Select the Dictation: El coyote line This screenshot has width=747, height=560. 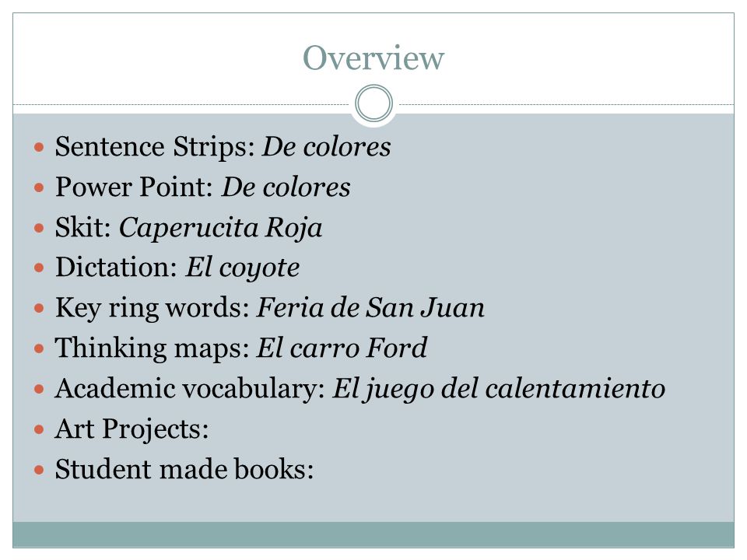point(177,268)
